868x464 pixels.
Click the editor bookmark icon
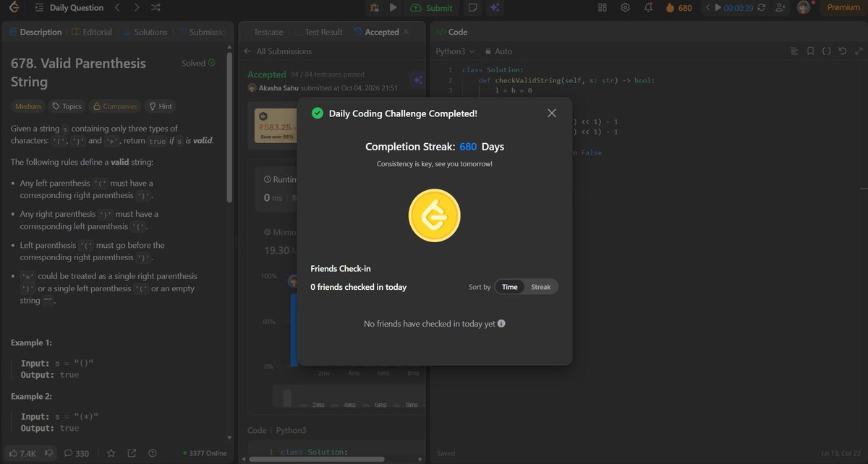click(x=810, y=51)
